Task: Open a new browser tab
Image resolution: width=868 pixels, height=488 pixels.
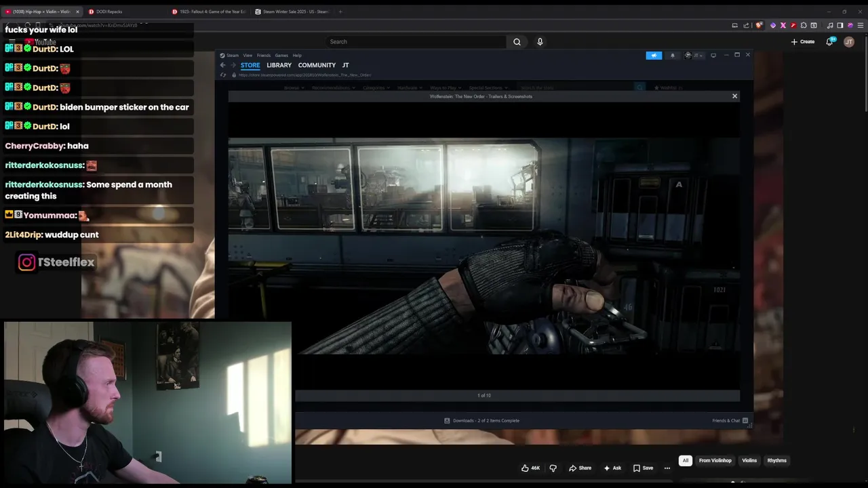Action: pos(340,12)
